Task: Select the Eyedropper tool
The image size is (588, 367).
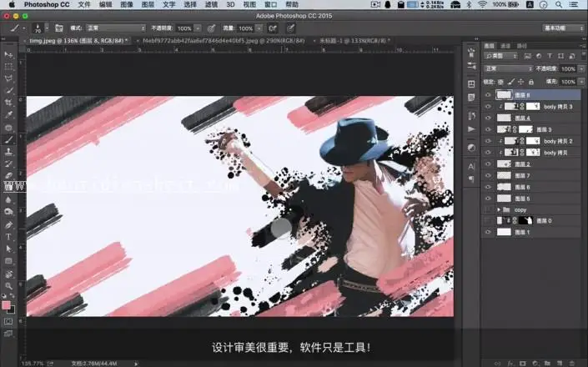Action: [x=8, y=115]
